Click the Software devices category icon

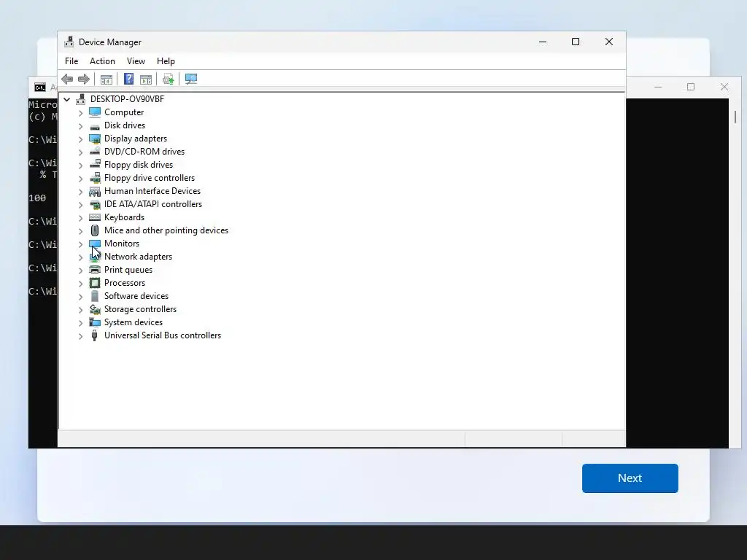click(95, 296)
